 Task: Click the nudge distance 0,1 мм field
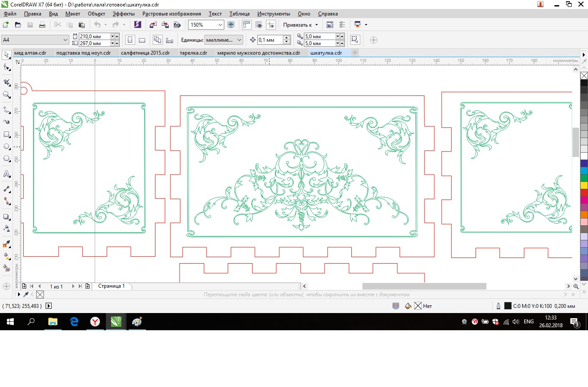click(270, 40)
